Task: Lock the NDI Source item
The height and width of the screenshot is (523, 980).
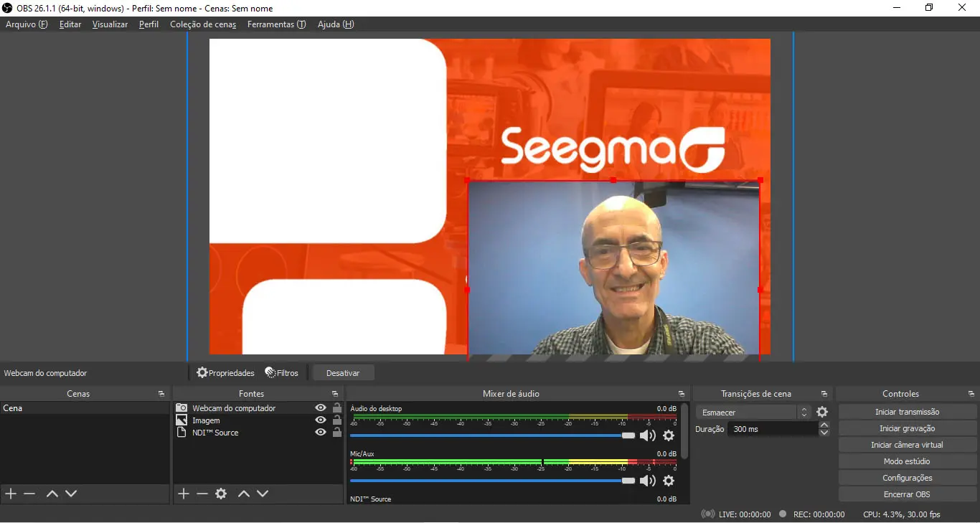Action: tap(337, 433)
